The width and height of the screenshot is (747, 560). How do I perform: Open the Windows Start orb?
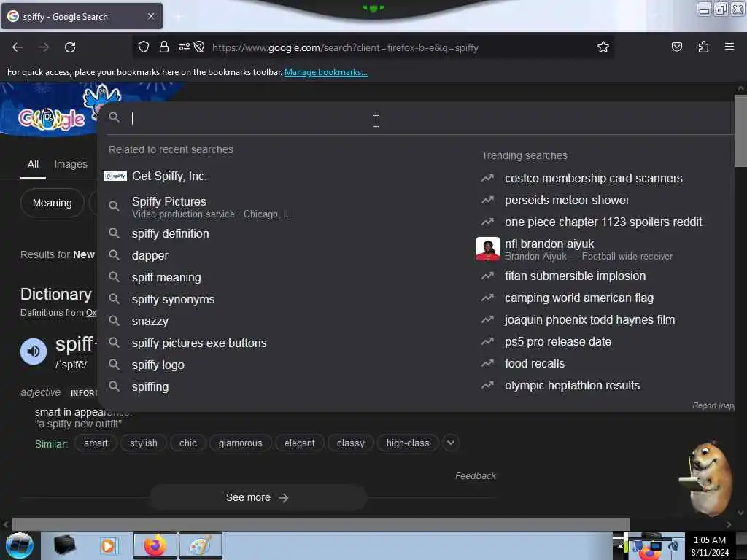[x=19, y=545]
